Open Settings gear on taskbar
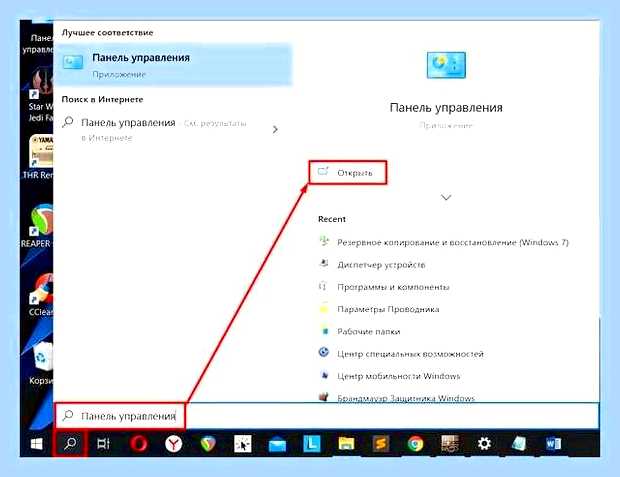 click(x=484, y=444)
